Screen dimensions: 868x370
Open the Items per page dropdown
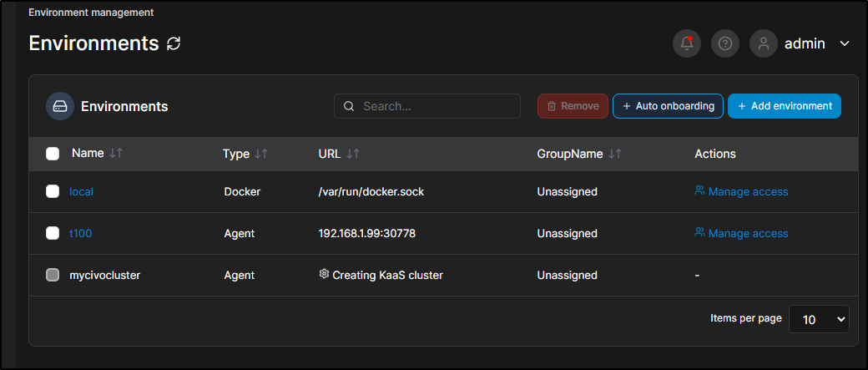click(819, 319)
